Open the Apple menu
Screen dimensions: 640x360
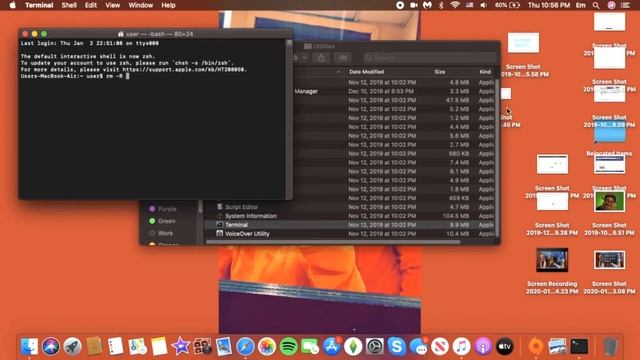coord(13,5)
